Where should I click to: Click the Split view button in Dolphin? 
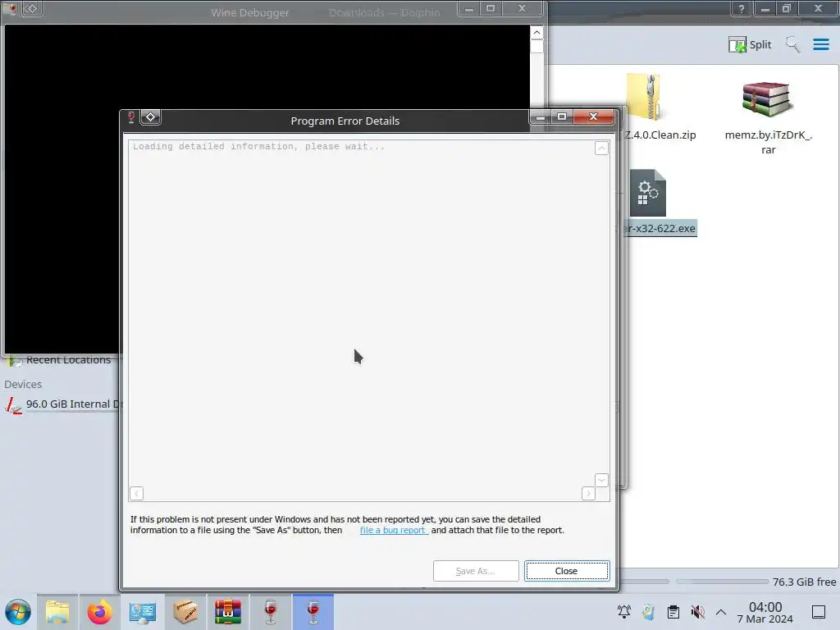(x=750, y=44)
